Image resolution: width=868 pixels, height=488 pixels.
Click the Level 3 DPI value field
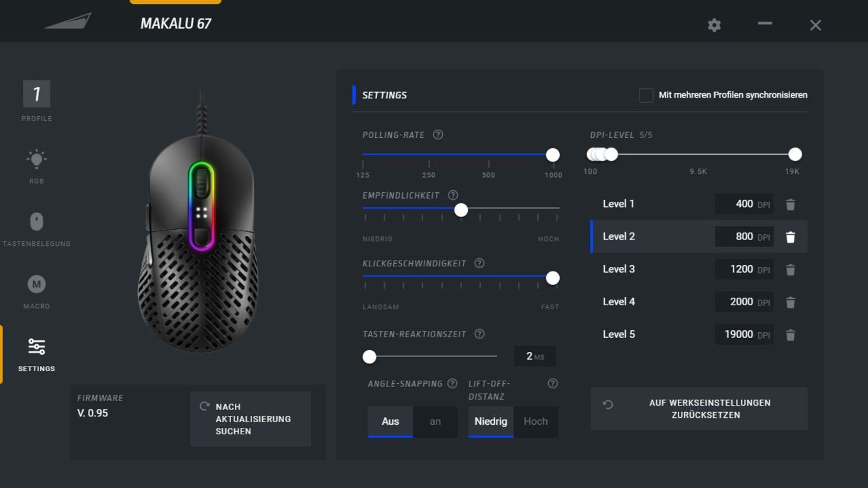pyautogui.click(x=744, y=269)
